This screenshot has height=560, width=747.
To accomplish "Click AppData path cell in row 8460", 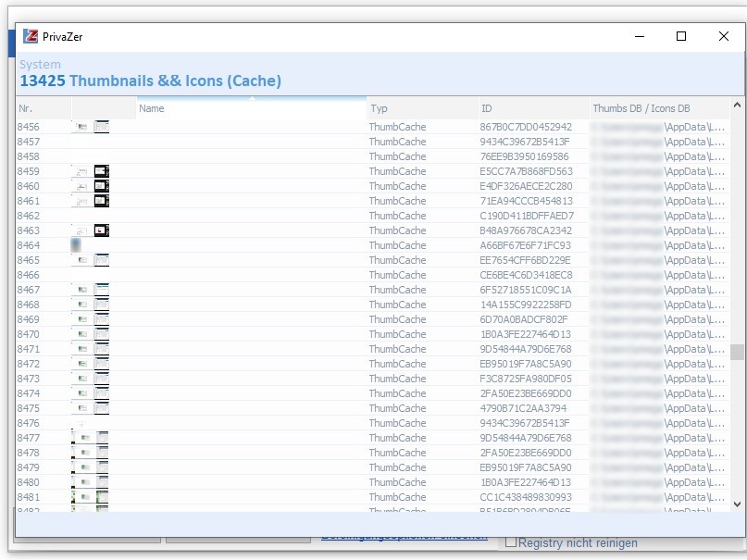I will (659, 186).
